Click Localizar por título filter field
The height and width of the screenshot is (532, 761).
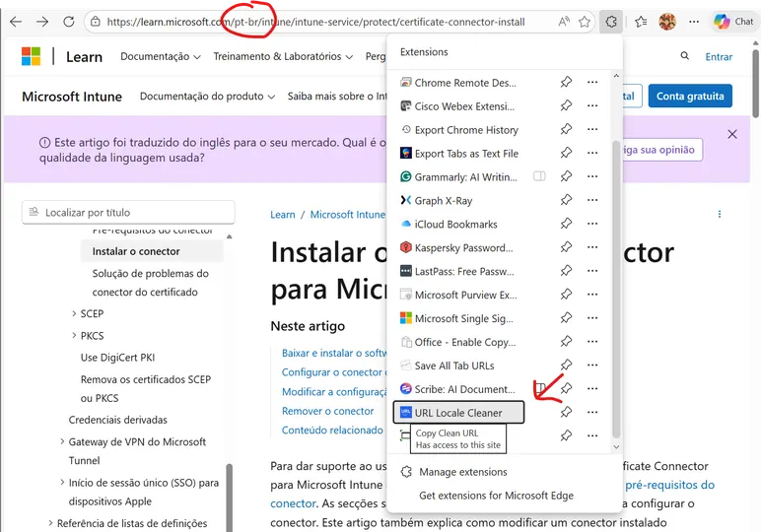pos(128,213)
